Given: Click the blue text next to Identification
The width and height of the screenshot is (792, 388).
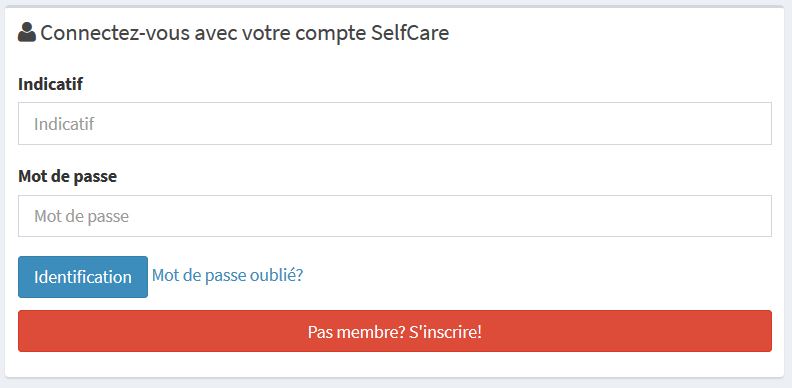Looking at the screenshot, I should pyautogui.click(x=227, y=275).
